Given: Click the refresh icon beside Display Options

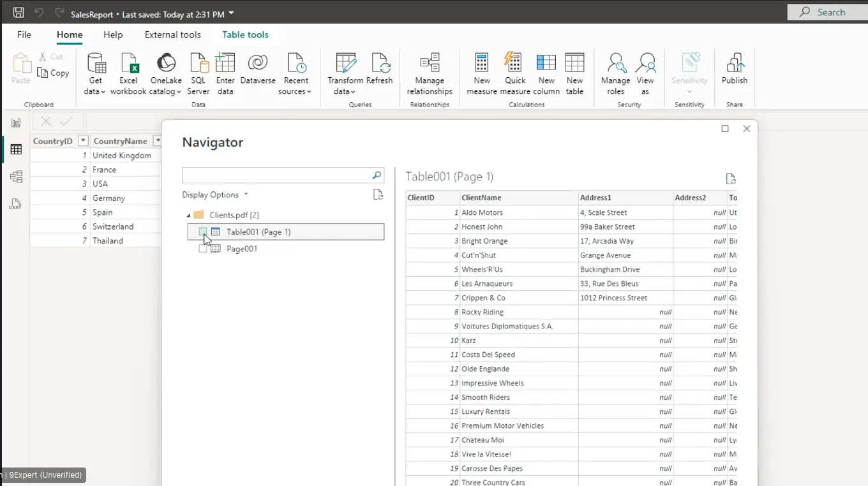Looking at the screenshot, I should pyautogui.click(x=378, y=195).
